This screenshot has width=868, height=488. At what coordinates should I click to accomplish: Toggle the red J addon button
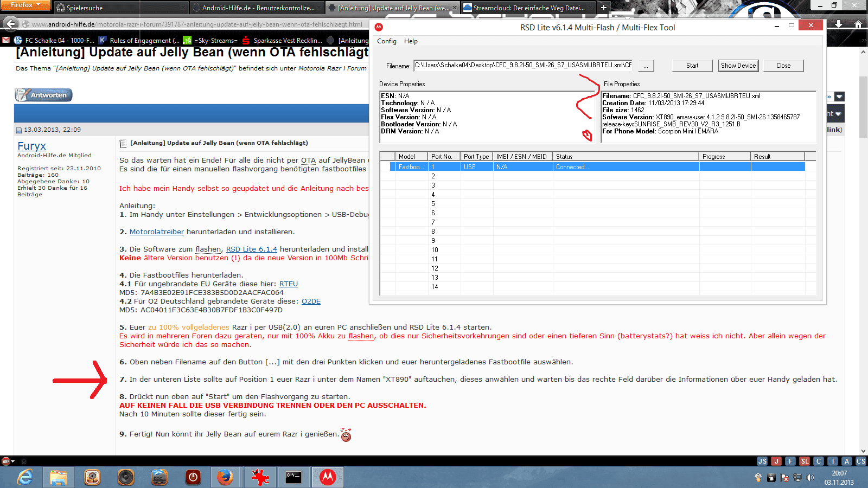(x=776, y=461)
